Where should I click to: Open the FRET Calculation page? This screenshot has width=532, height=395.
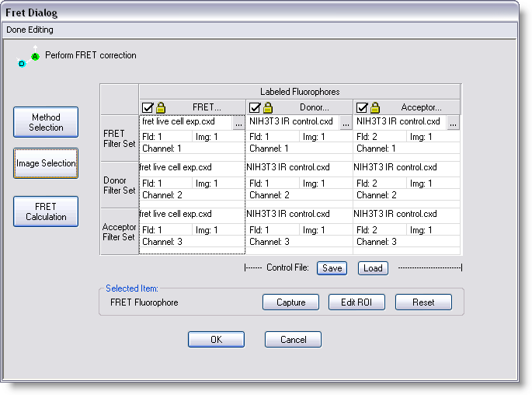point(46,211)
